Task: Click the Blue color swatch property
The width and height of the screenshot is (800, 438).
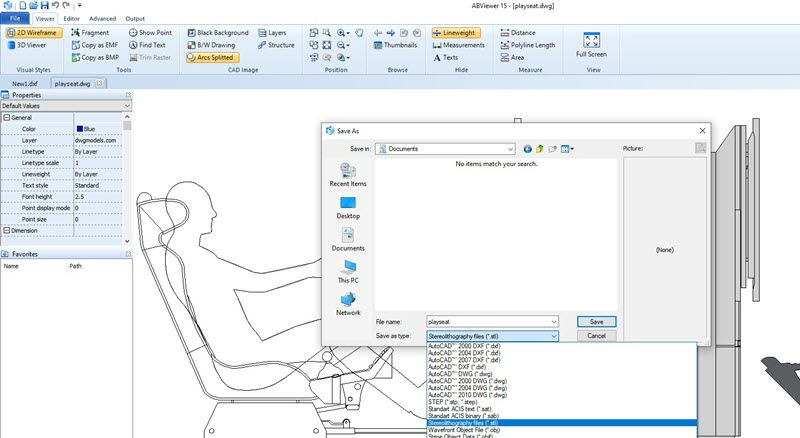Action: click(79, 129)
